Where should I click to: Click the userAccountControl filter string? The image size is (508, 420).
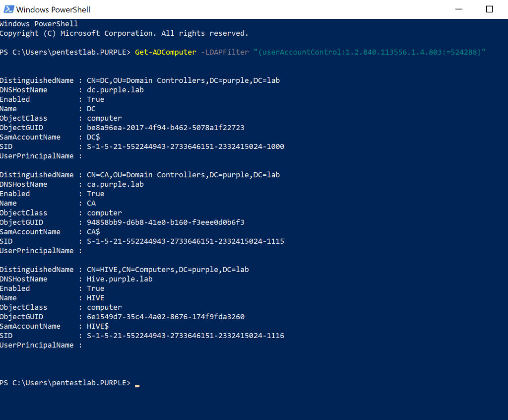click(369, 52)
